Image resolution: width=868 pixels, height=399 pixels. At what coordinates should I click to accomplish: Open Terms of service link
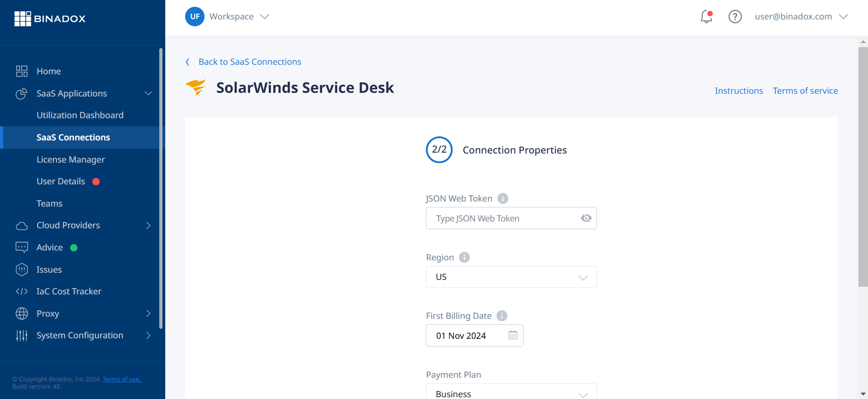pyautogui.click(x=805, y=91)
